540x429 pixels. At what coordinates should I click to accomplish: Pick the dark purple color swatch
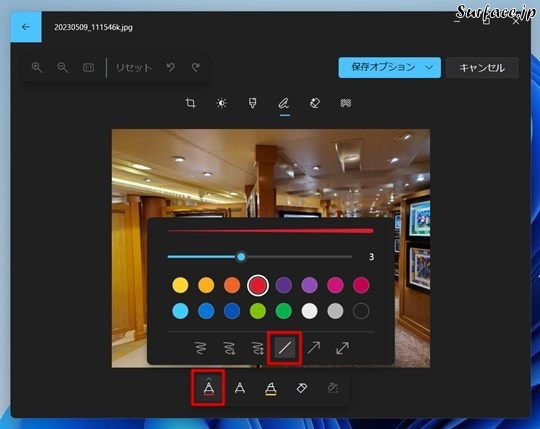pyautogui.click(x=284, y=285)
